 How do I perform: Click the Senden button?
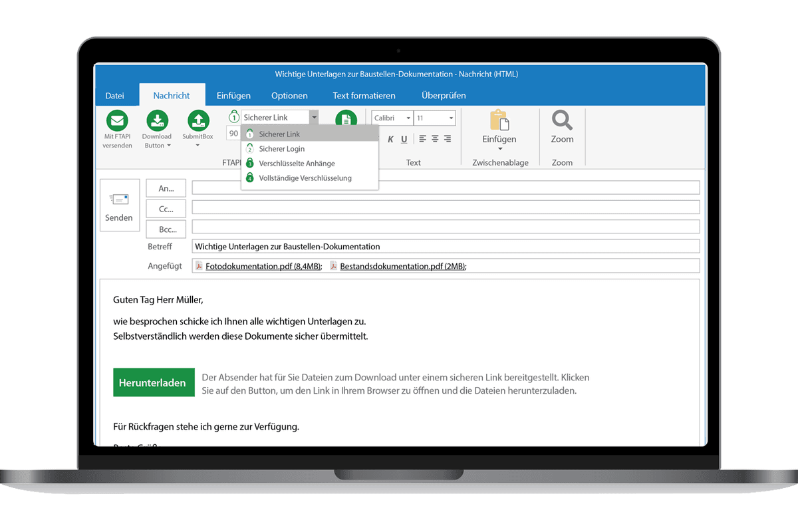120,205
